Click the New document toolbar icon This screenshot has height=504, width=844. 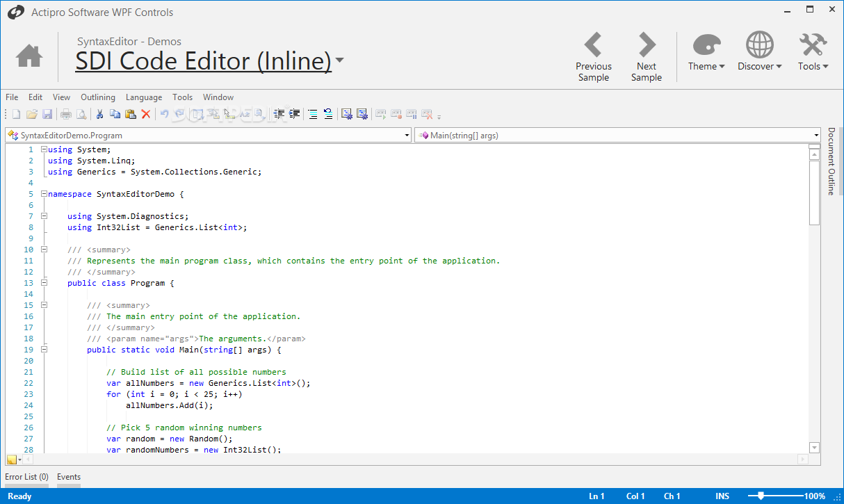pos(16,114)
